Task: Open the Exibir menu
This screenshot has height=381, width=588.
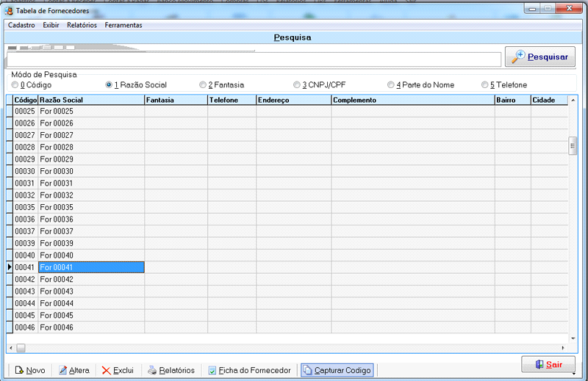Action: coord(51,25)
